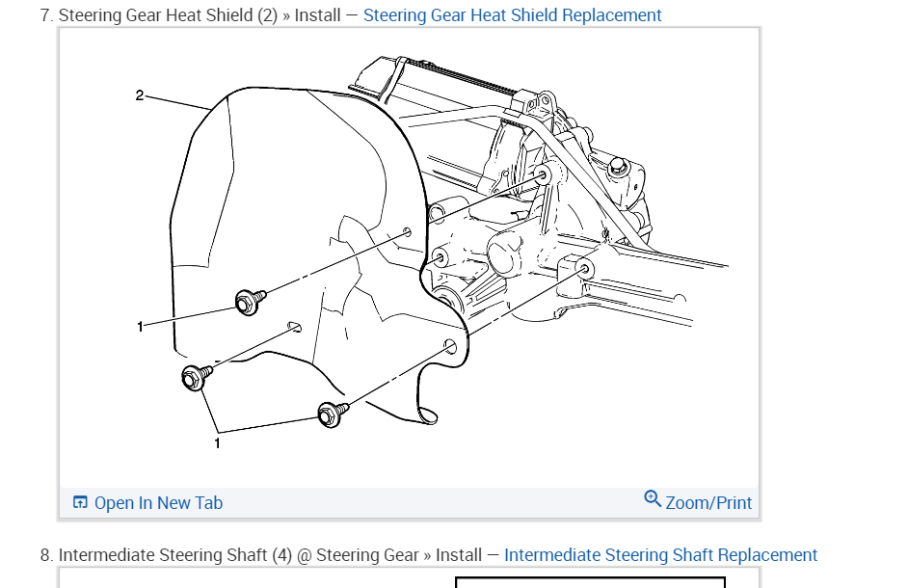Click the lower callout number 1 label
The width and height of the screenshot is (908, 588).
coord(217,443)
